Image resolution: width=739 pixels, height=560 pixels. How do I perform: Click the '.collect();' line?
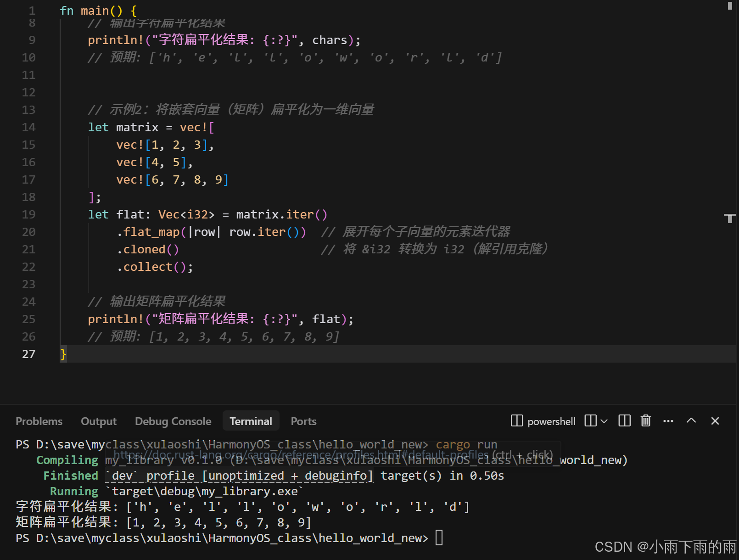(155, 267)
